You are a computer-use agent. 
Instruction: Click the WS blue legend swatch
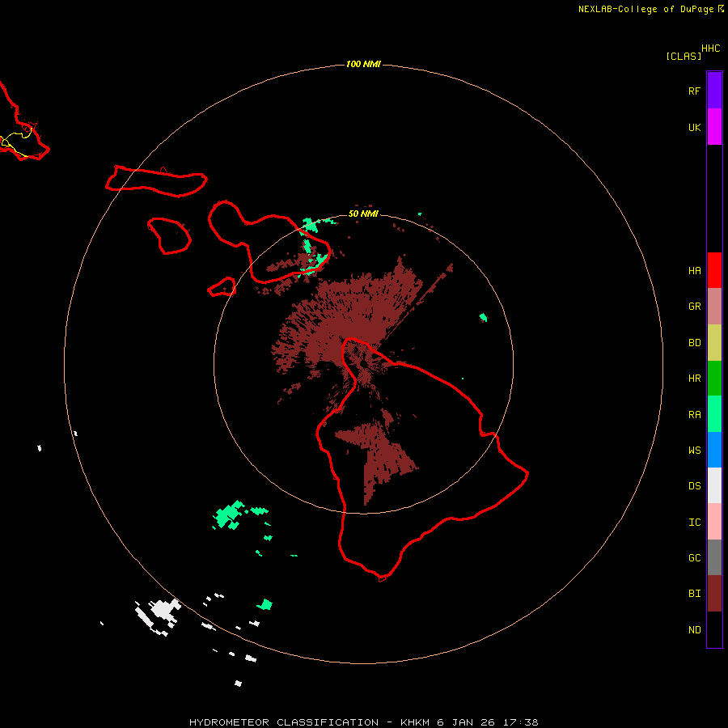pyautogui.click(x=714, y=450)
